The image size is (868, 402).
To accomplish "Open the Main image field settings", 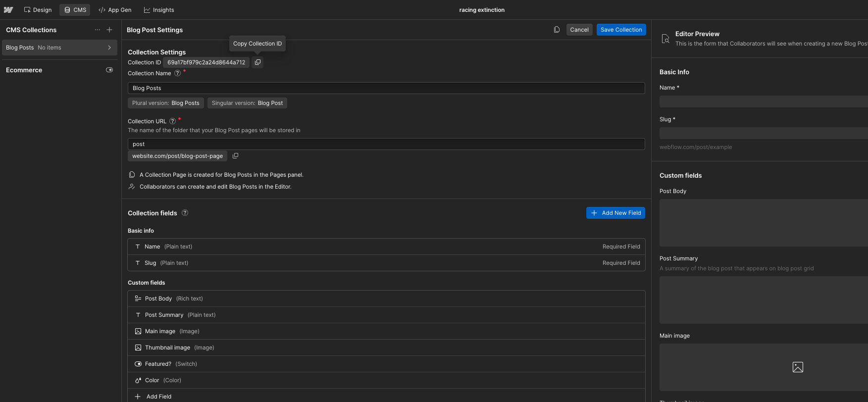I will pos(386,331).
